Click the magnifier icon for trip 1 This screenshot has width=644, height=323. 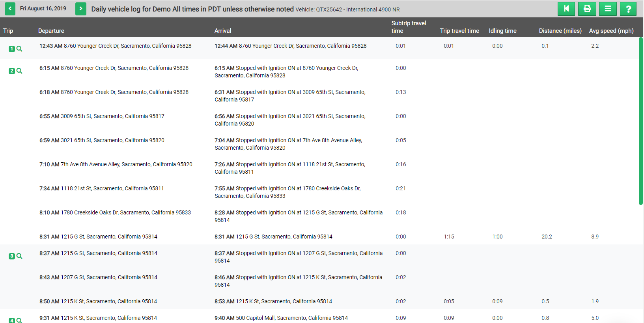[x=19, y=49]
